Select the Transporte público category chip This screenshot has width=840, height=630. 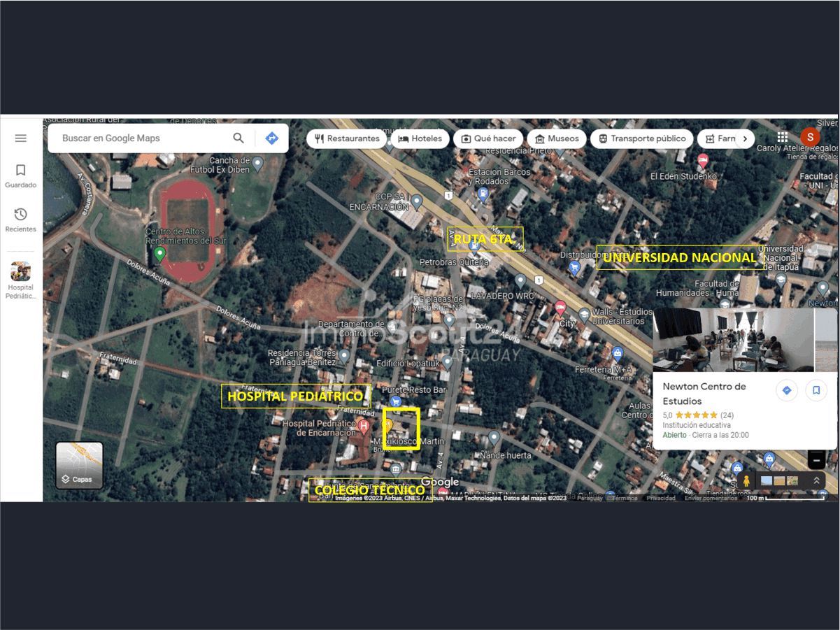pyautogui.click(x=641, y=138)
